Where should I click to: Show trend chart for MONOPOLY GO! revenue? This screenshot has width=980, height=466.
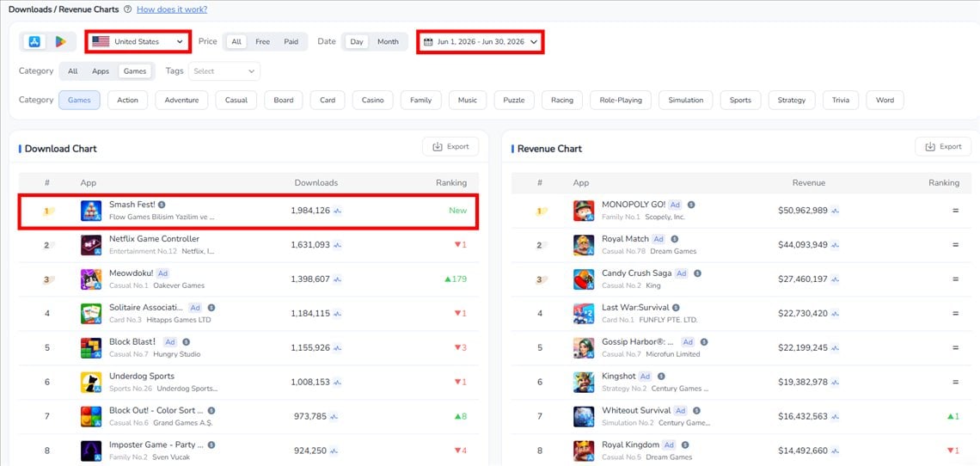point(835,211)
